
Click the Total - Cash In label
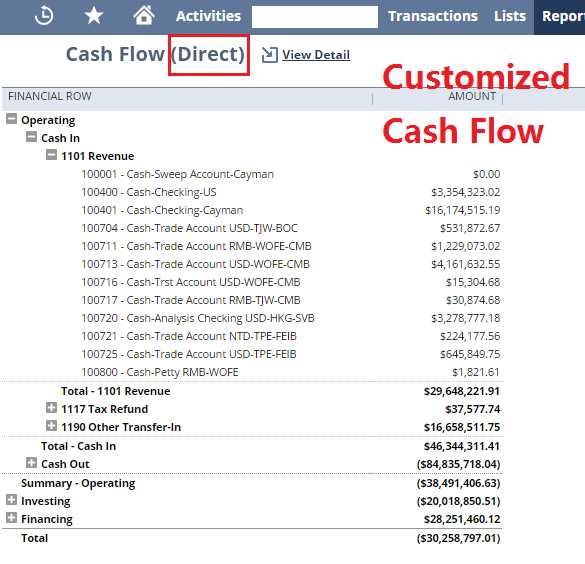(78, 446)
